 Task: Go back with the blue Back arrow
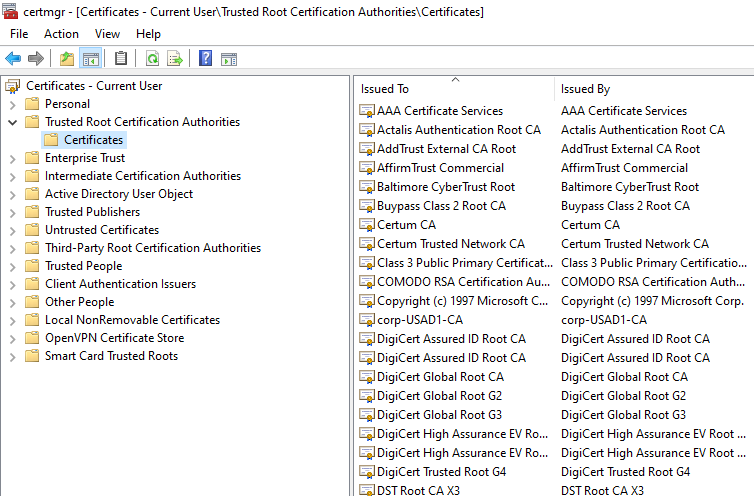[x=13, y=59]
